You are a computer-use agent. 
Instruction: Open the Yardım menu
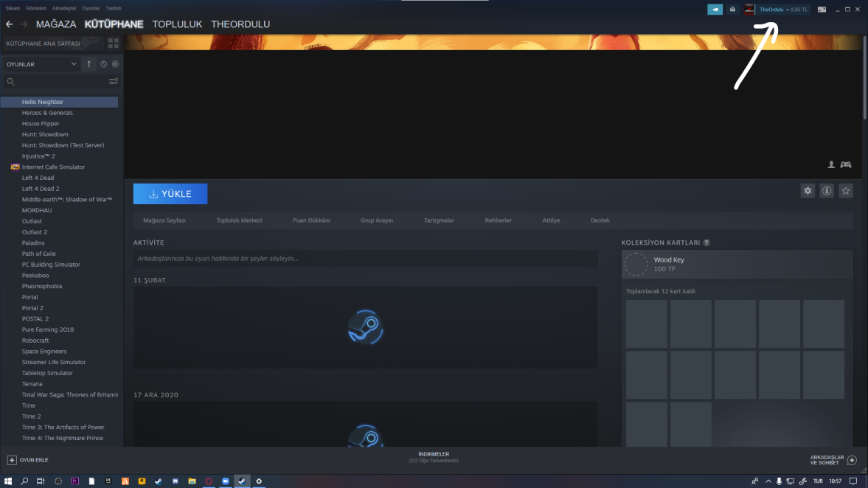[x=114, y=8]
